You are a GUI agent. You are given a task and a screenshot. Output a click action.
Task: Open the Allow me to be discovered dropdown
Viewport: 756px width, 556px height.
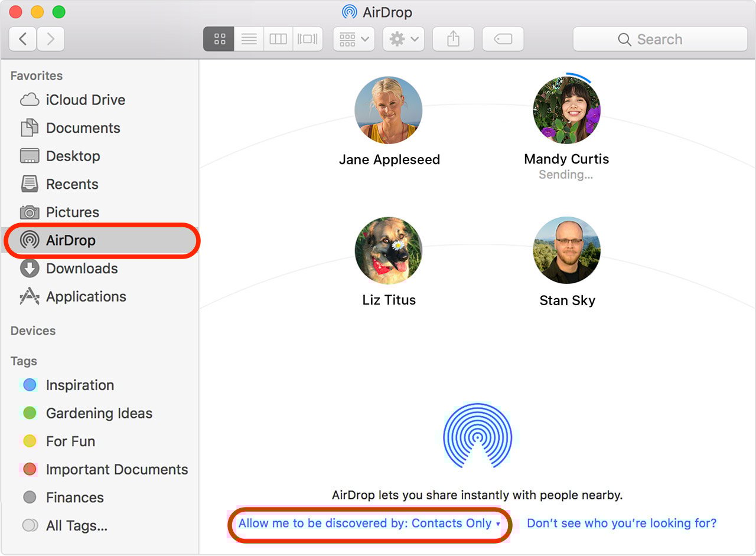pyautogui.click(x=369, y=524)
